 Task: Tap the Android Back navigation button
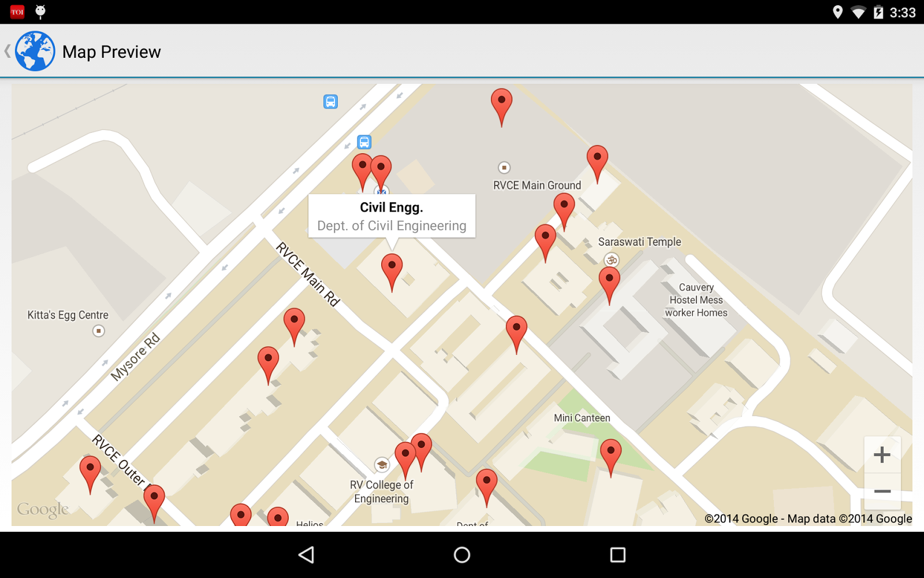coord(306,555)
